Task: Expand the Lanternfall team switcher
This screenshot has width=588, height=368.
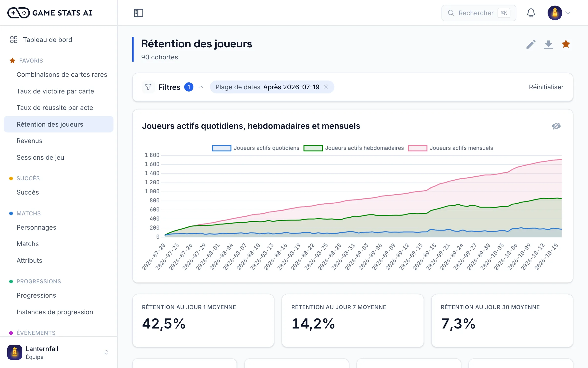Action: (106, 352)
